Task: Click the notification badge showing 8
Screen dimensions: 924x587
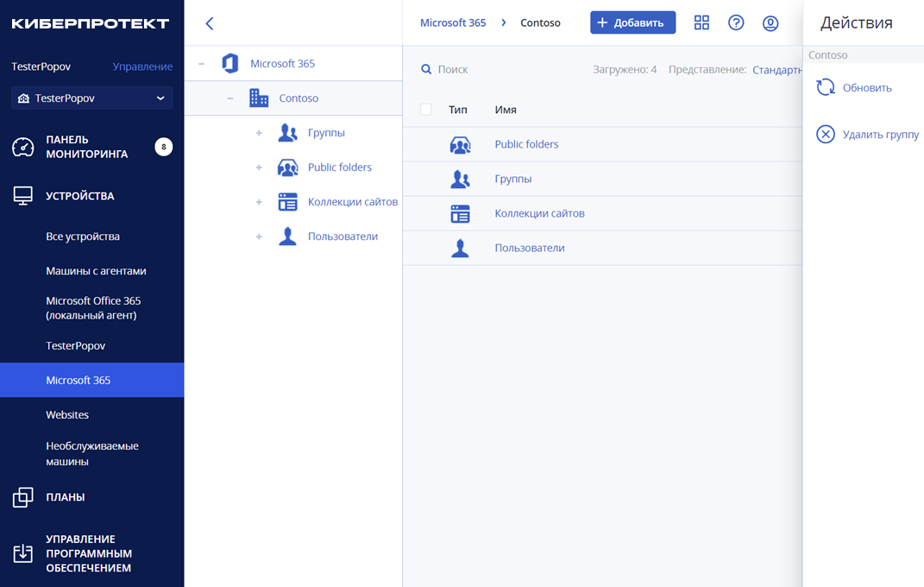Action: point(164,147)
